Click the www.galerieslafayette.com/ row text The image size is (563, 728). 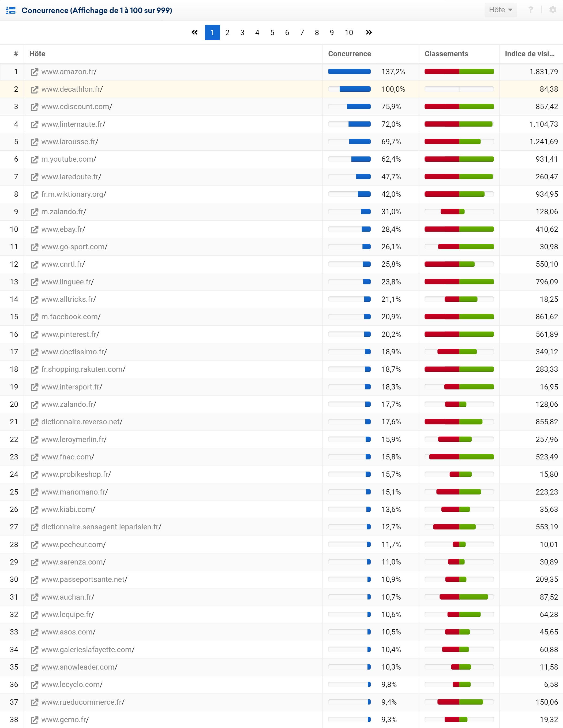[88, 649]
